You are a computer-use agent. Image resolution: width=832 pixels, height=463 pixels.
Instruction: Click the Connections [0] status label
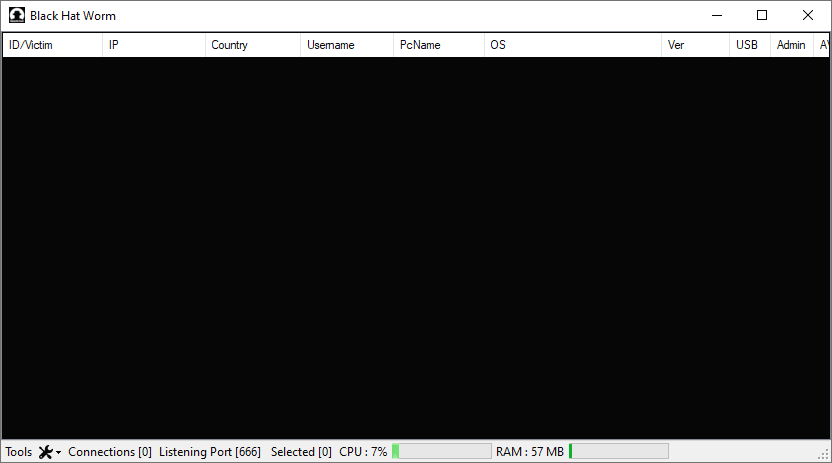click(110, 452)
